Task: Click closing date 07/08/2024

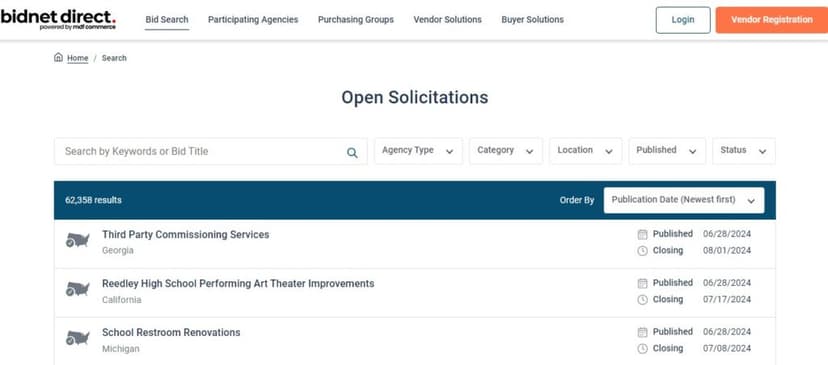Action: (x=727, y=349)
